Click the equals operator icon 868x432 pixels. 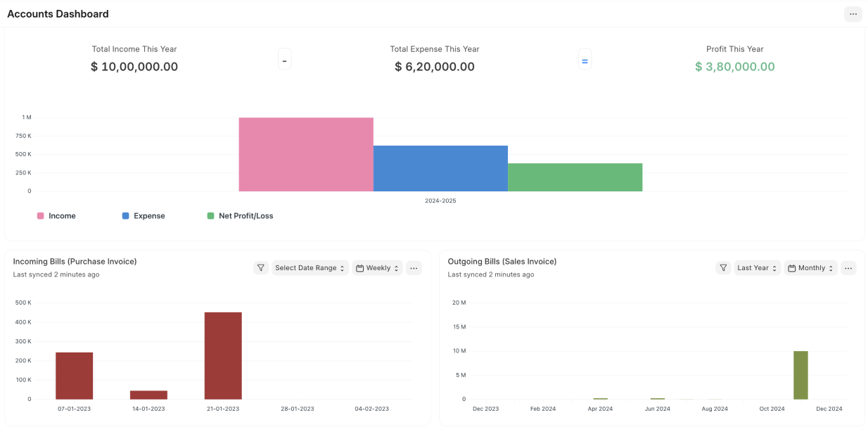point(584,61)
